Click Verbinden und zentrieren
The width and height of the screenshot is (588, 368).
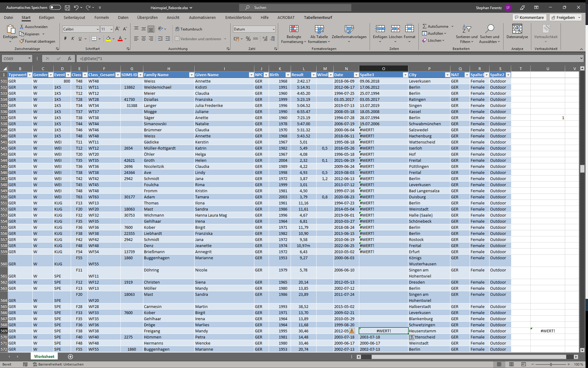coord(198,39)
